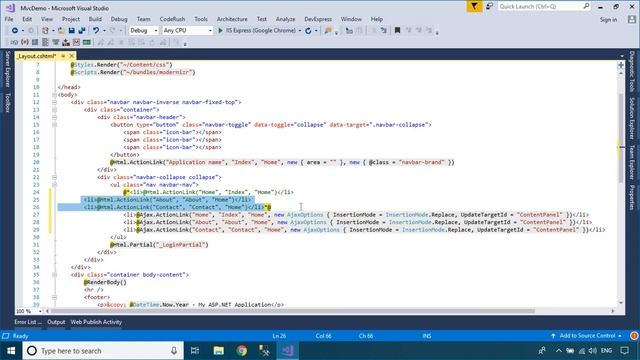Open the CodeRush menu

pos(172,19)
